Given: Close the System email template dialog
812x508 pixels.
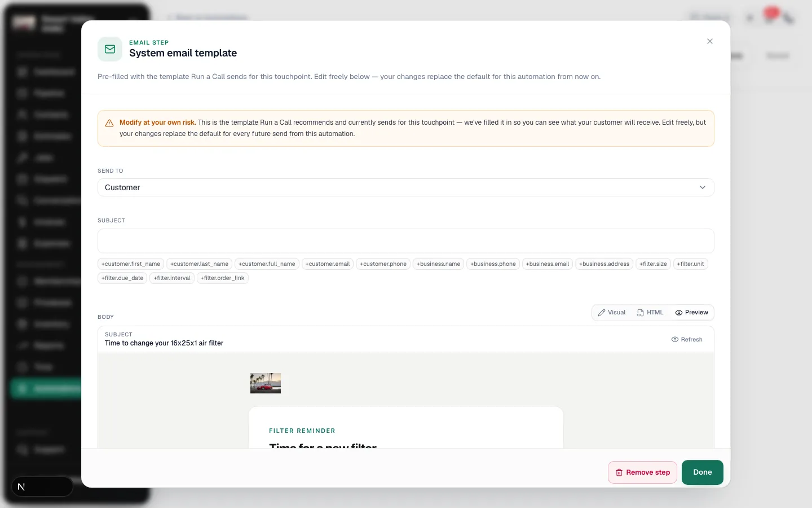Looking at the screenshot, I should [x=710, y=41].
